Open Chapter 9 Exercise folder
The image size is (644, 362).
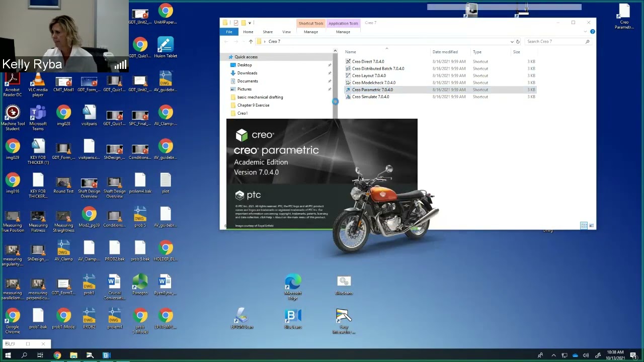point(253,105)
